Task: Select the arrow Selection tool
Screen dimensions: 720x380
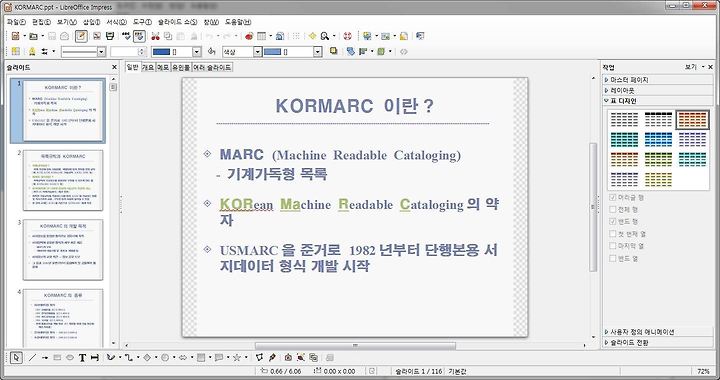Action: coord(16,358)
